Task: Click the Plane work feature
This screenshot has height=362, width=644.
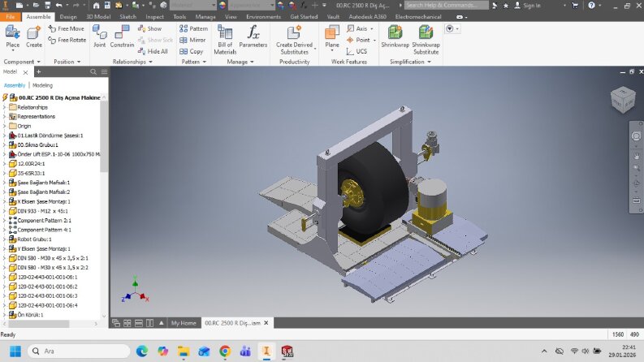Action: (x=332, y=37)
